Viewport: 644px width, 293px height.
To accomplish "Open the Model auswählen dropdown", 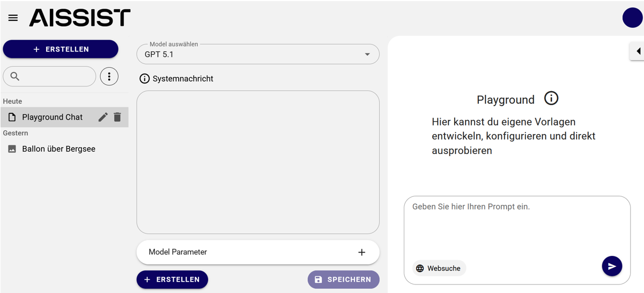I will (258, 54).
